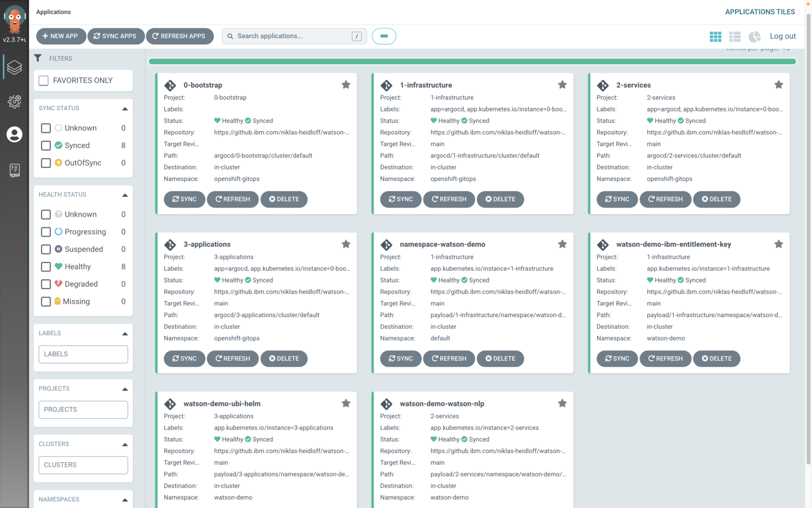Check the Synced filter checkbox
Viewport: 812px width, 508px height.
click(46, 145)
